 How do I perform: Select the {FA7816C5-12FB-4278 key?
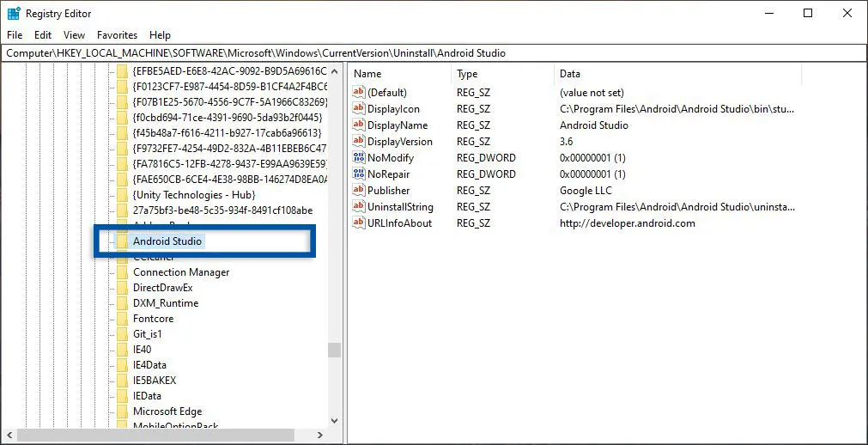click(x=230, y=164)
